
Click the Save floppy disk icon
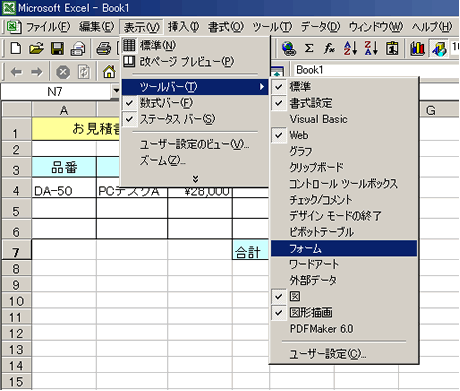coord(57,49)
